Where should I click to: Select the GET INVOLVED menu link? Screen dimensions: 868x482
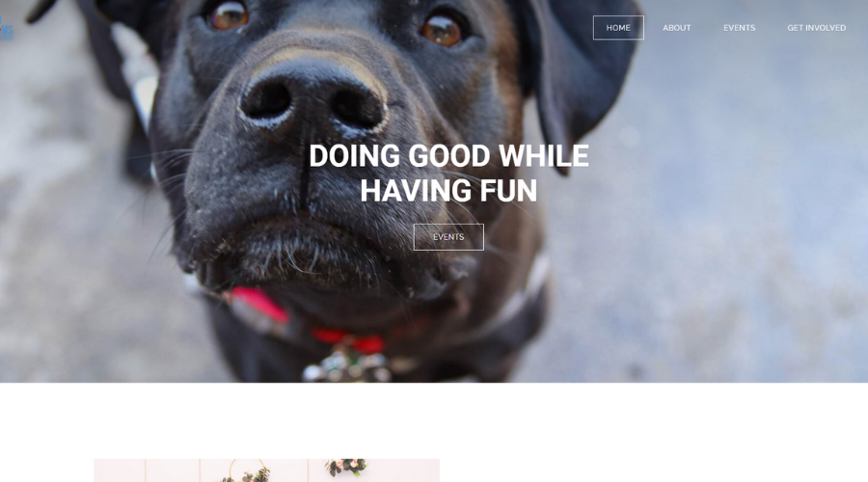click(x=817, y=28)
